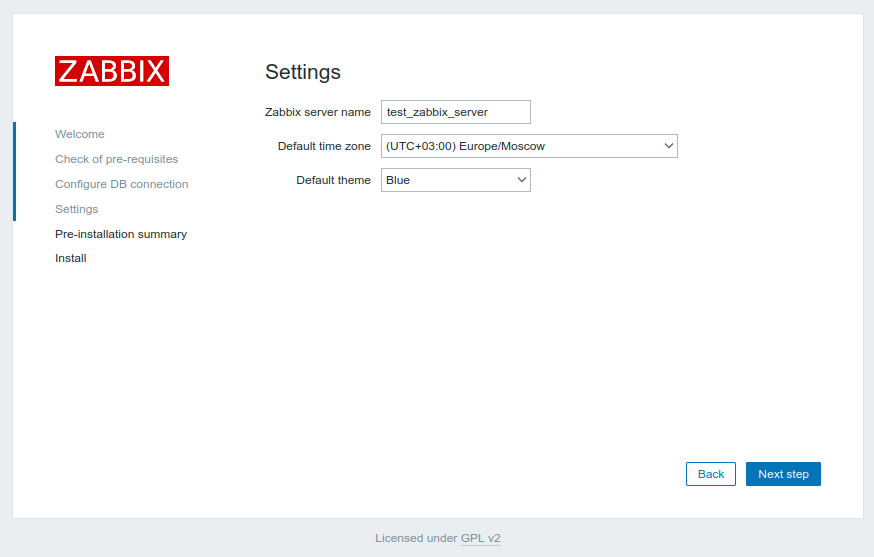Click the 'Licensed under' footer text
The width and height of the screenshot is (874, 557).
click(416, 538)
